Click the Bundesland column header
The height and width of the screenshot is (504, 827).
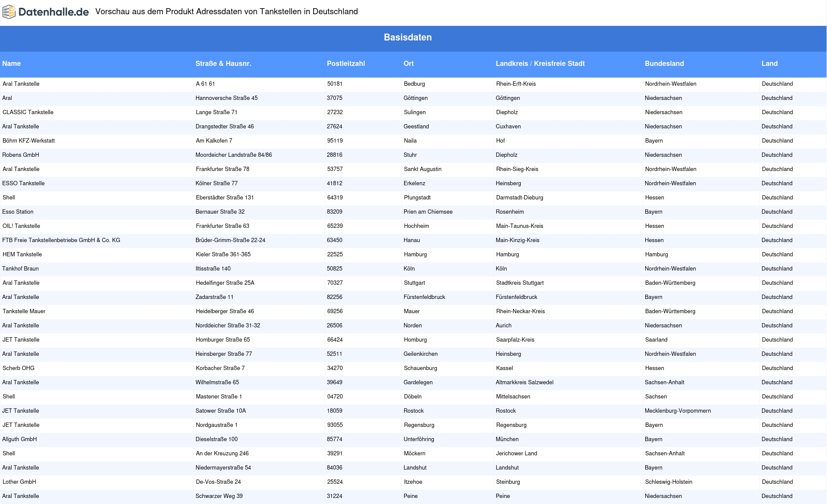[x=664, y=64]
